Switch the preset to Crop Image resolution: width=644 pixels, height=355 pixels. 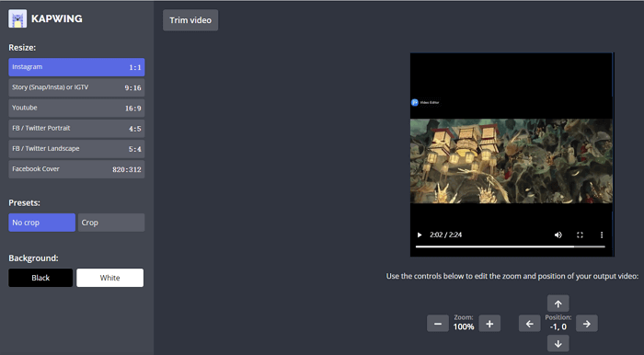coord(111,223)
